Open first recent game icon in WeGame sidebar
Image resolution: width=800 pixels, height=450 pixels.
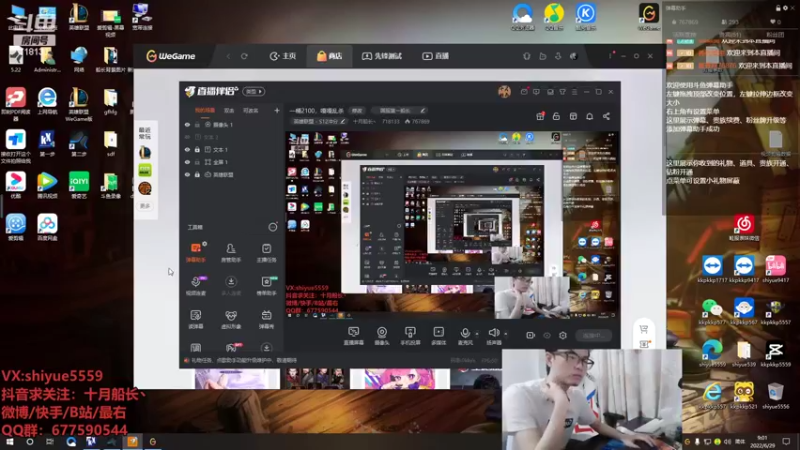145,152
